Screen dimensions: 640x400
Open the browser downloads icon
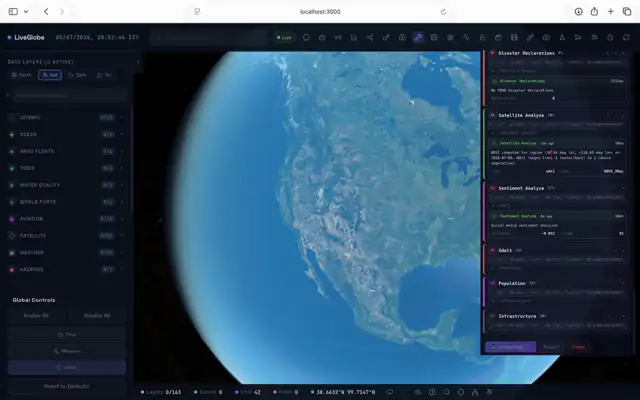[x=578, y=11]
